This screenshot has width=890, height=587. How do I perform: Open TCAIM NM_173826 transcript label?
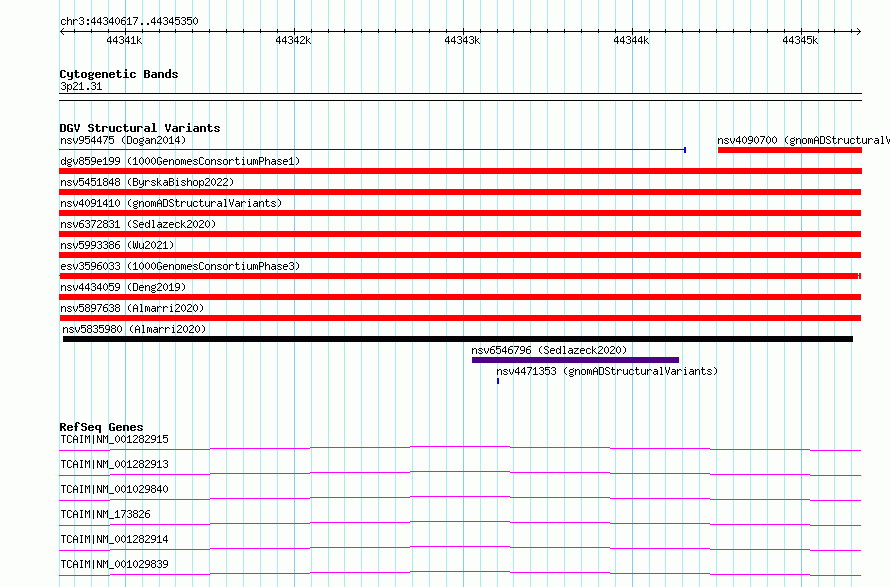tap(106, 514)
